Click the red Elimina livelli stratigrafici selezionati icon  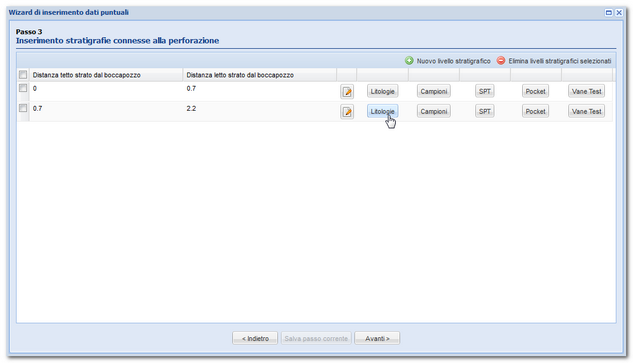[501, 61]
